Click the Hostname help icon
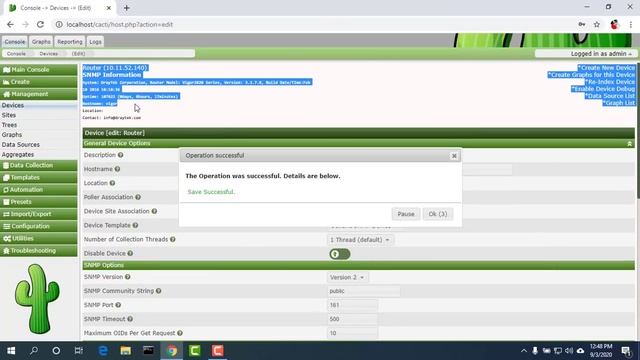The image size is (640, 360). pos(117,169)
